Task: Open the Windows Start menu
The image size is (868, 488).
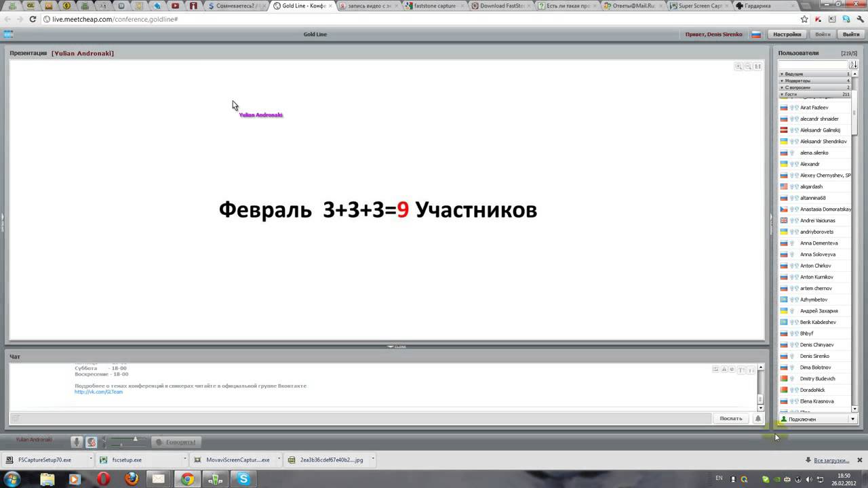Action: (x=12, y=479)
